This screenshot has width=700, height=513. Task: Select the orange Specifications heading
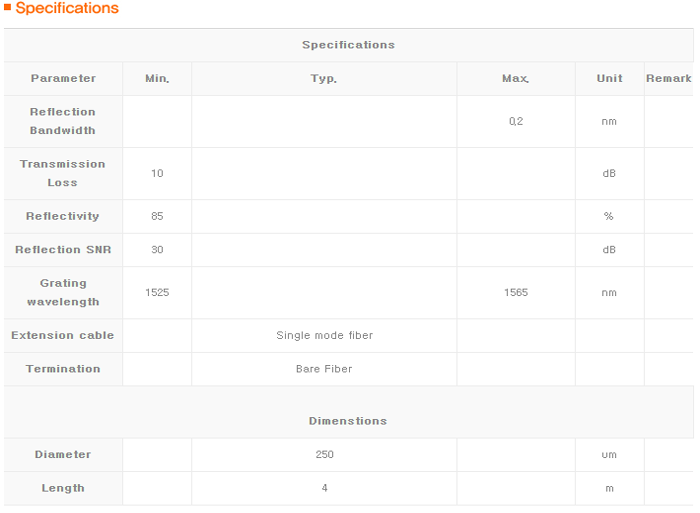pos(67,8)
